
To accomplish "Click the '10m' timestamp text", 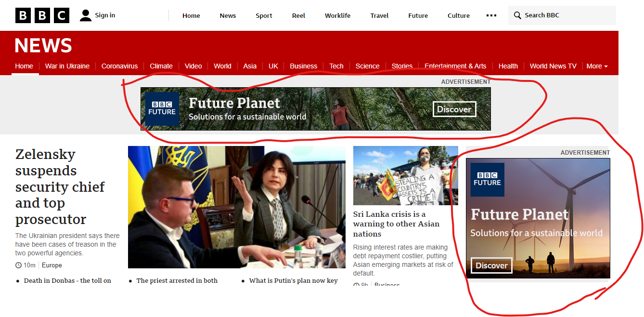I will coord(30,265).
